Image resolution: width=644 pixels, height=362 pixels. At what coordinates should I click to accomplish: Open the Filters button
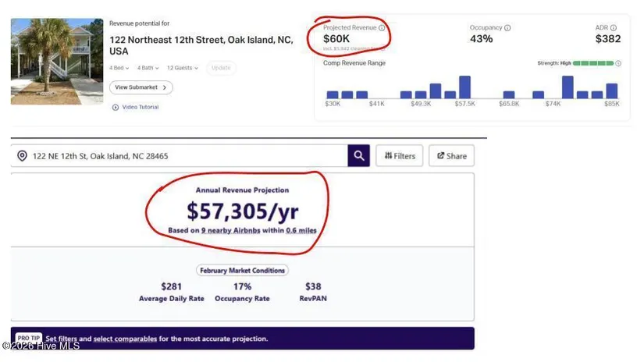pyautogui.click(x=399, y=156)
